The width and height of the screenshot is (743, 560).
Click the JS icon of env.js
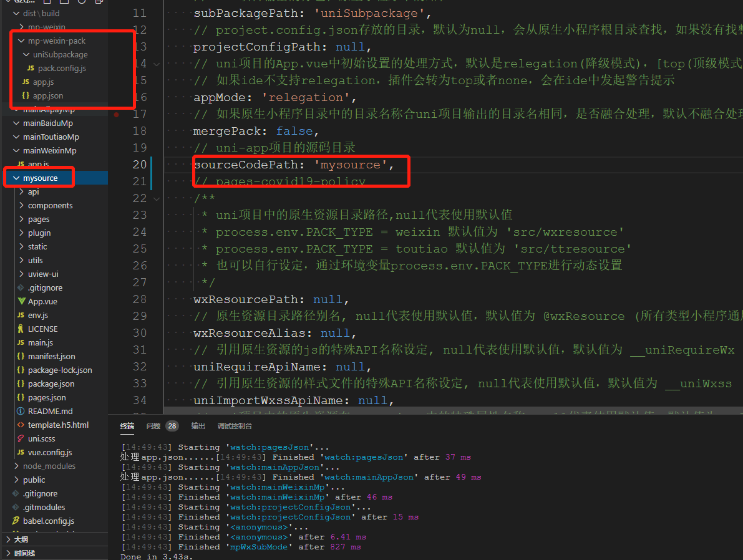21,315
